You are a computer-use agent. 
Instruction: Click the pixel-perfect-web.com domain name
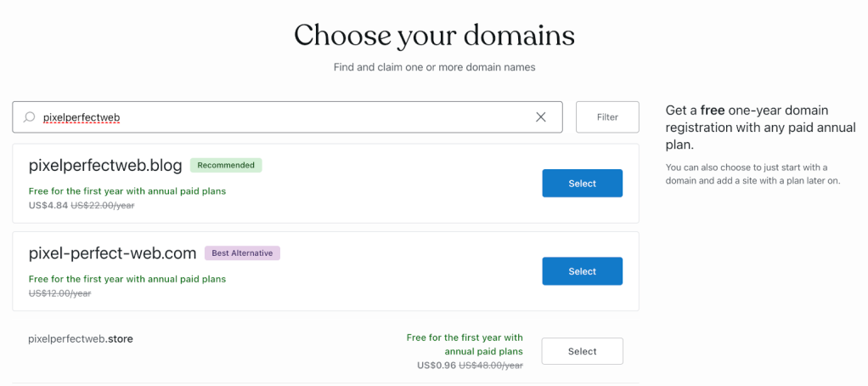tap(113, 253)
